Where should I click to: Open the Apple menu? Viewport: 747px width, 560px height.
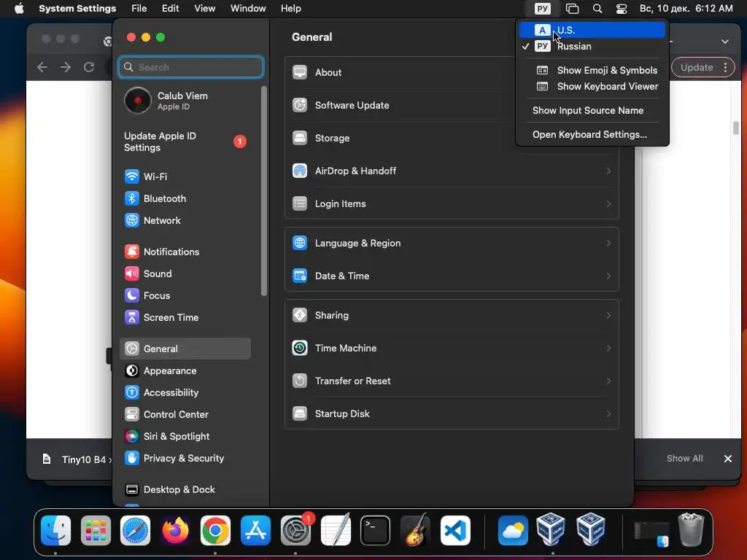[x=19, y=9]
